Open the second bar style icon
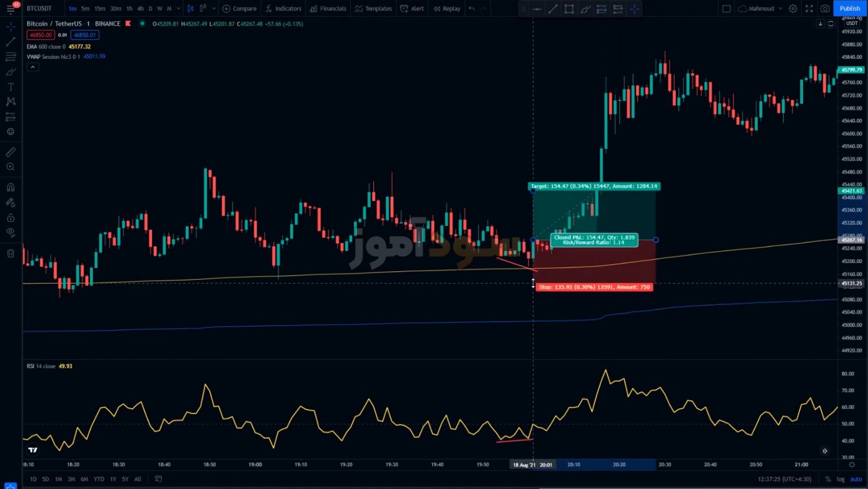Image resolution: width=868 pixels, height=489 pixels. (204, 9)
